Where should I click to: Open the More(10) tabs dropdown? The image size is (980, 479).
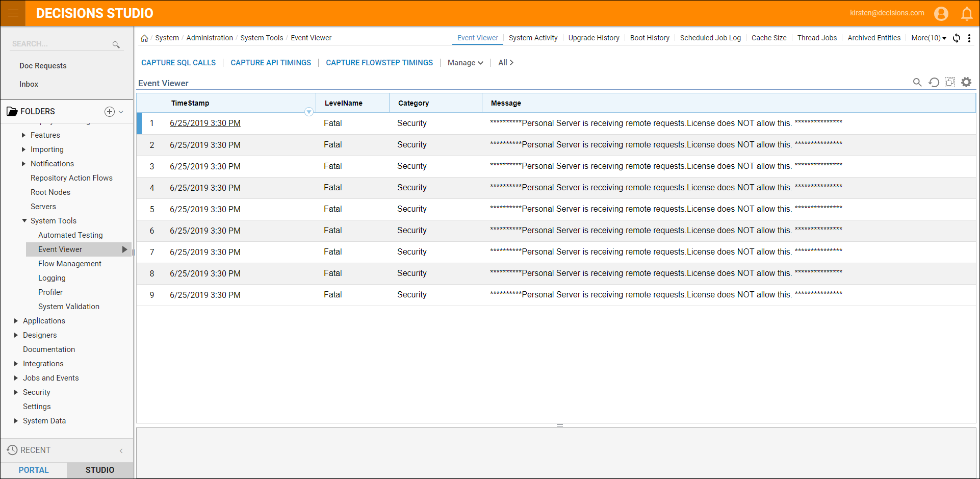(x=929, y=38)
